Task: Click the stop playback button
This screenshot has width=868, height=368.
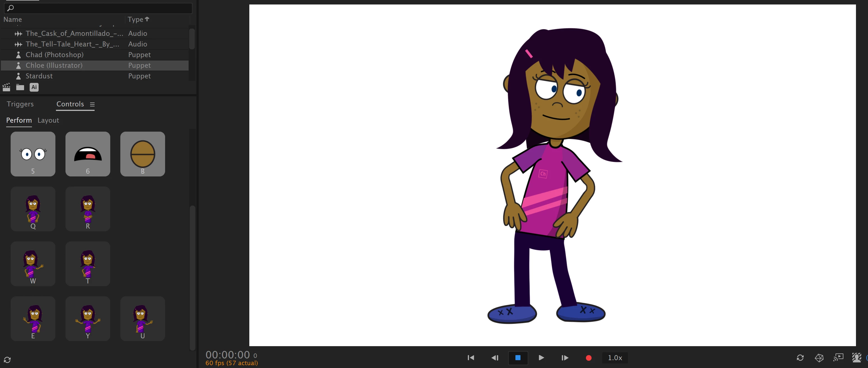Action: [518, 358]
